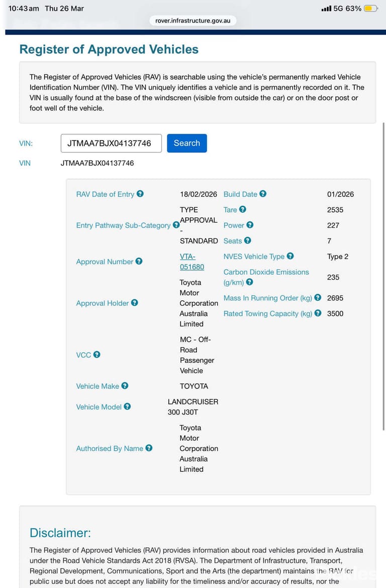Click the Disclaimer heading
Viewport: 386px width, 588px height.
click(60, 533)
